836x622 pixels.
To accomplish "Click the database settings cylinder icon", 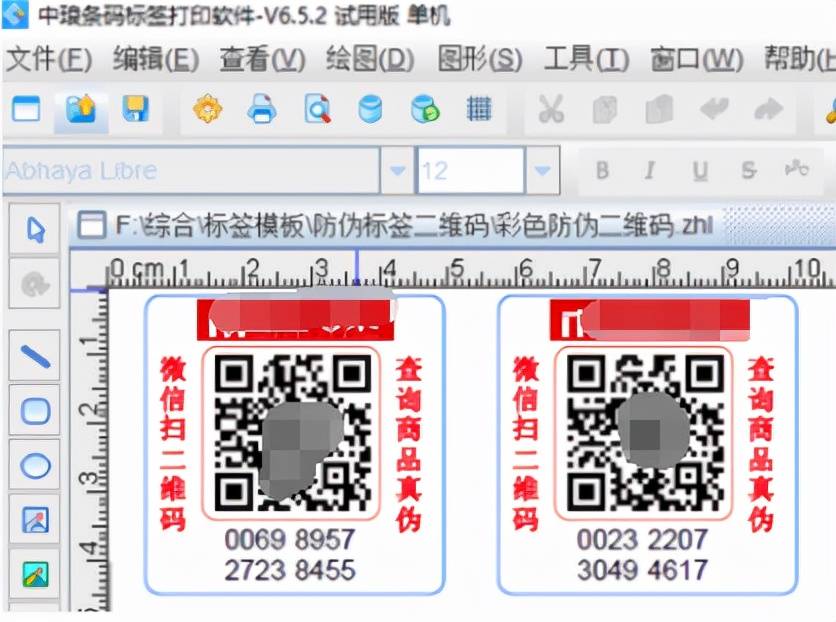I will 370,109.
